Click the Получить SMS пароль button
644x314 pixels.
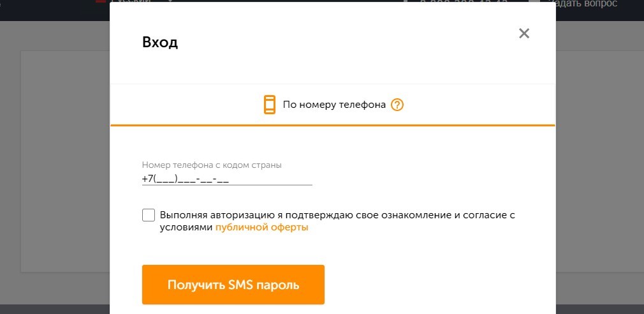tap(233, 285)
